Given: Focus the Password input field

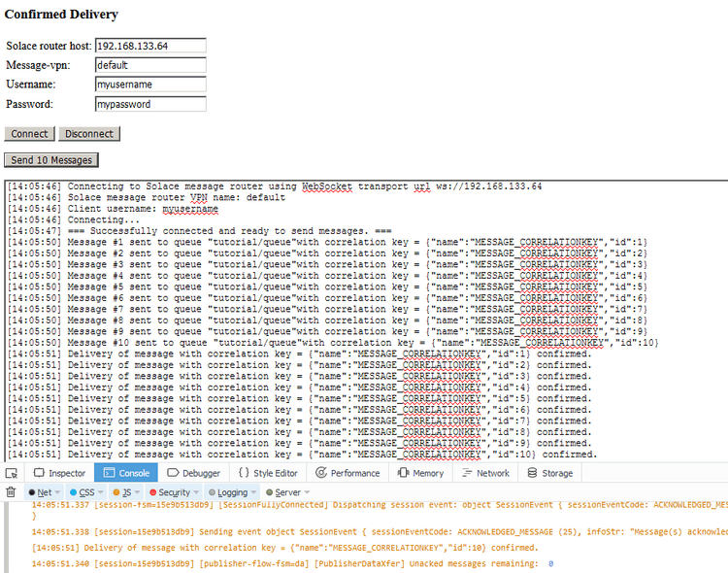Looking at the screenshot, I should tap(150, 104).
